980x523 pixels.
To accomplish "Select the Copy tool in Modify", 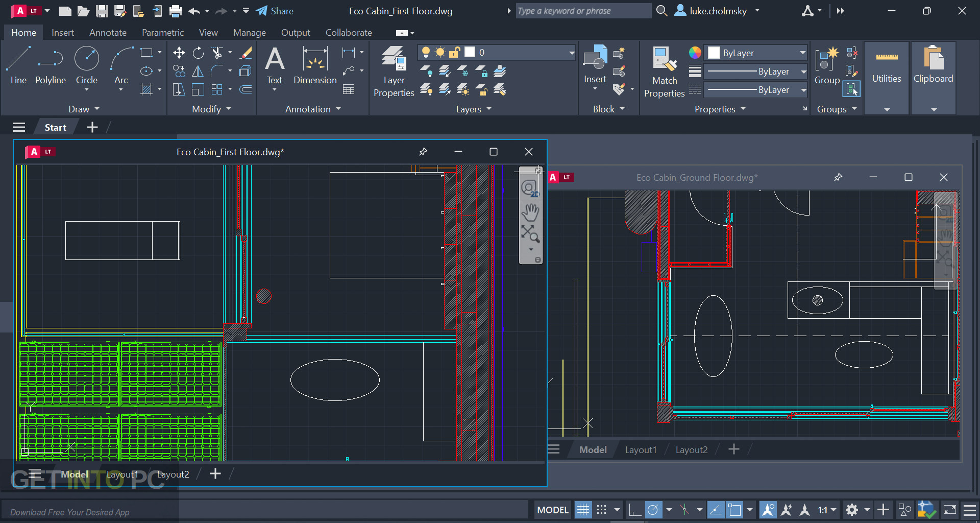I will point(179,71).
